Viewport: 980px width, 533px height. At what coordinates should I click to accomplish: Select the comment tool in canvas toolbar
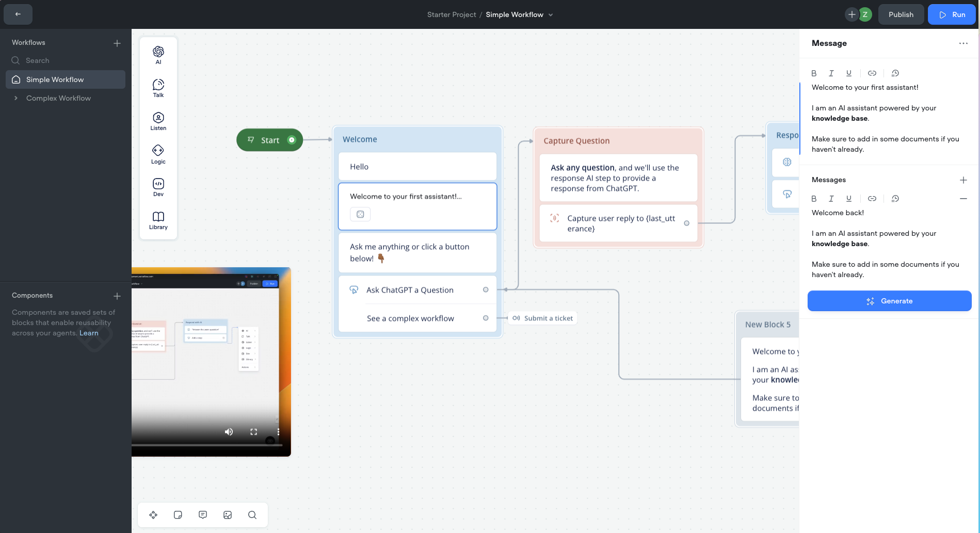click(202, 514)
